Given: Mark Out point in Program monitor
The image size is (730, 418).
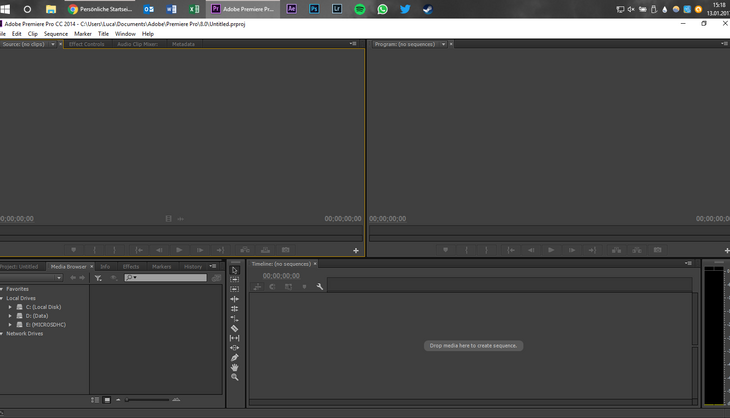Looking at the screenshot, I should tap(487, 250).
